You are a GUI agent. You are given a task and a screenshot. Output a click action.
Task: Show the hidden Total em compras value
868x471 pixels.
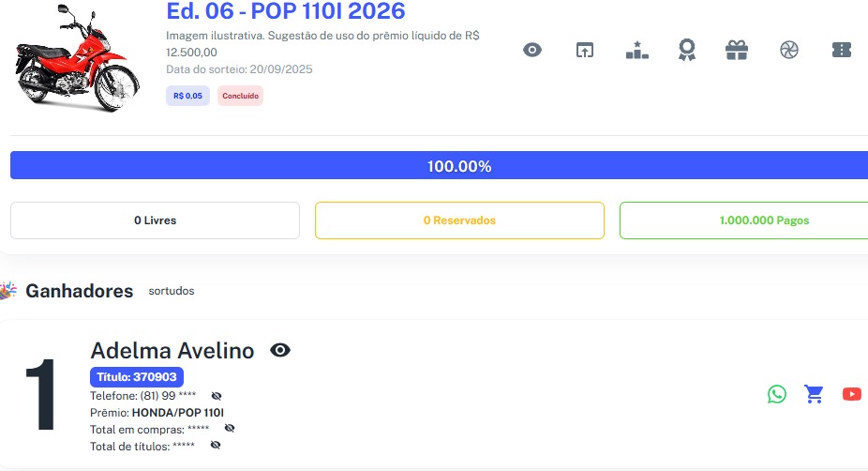(230, 428)
